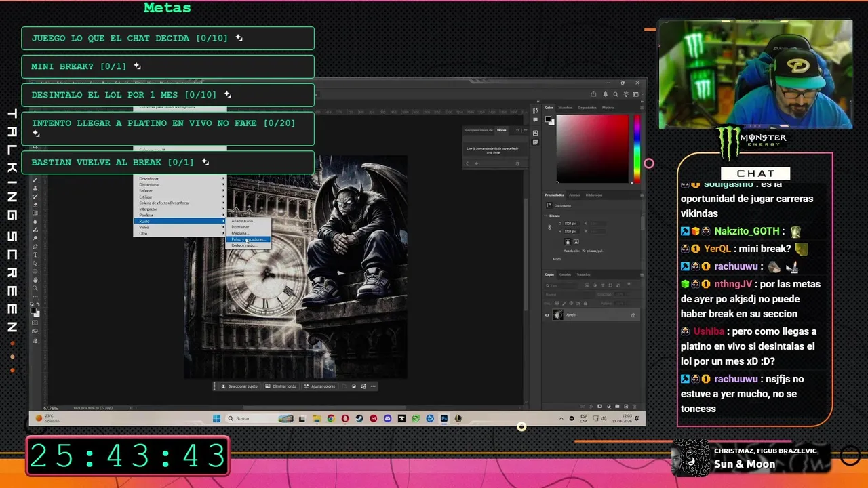Image resolution: width=868 pixels, height=488 pixels.
Task: Go to next note arrow
Action: pyautogui.click(x=476, y=163)
